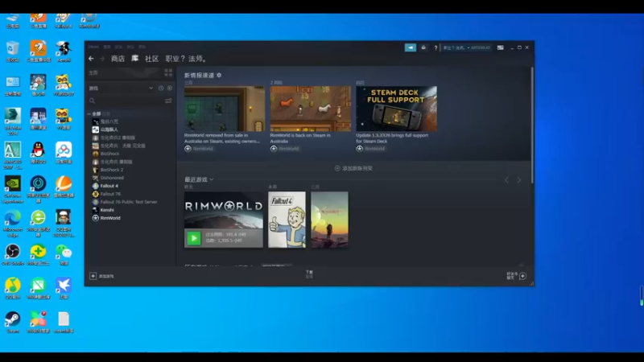Select Fallout 4 in the game list
Image resolution: width=644 pixels, height=362 pixels.
pos(109,186)
